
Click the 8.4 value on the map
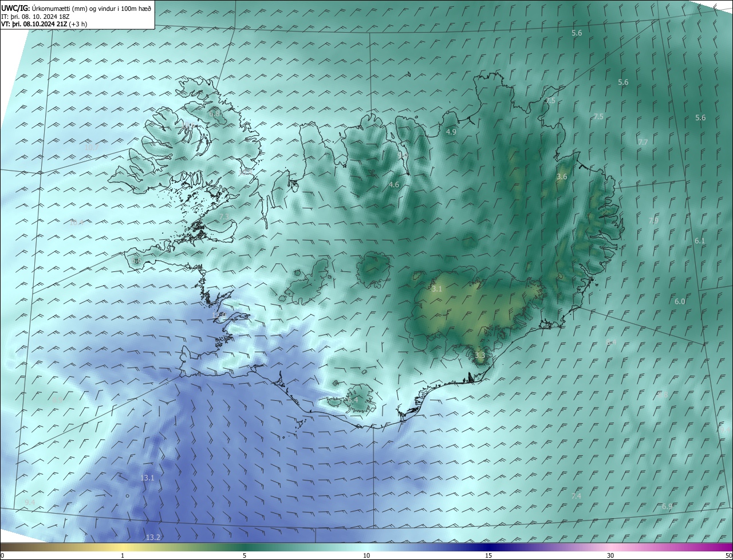pyautogui.click(x=612, y=342)
